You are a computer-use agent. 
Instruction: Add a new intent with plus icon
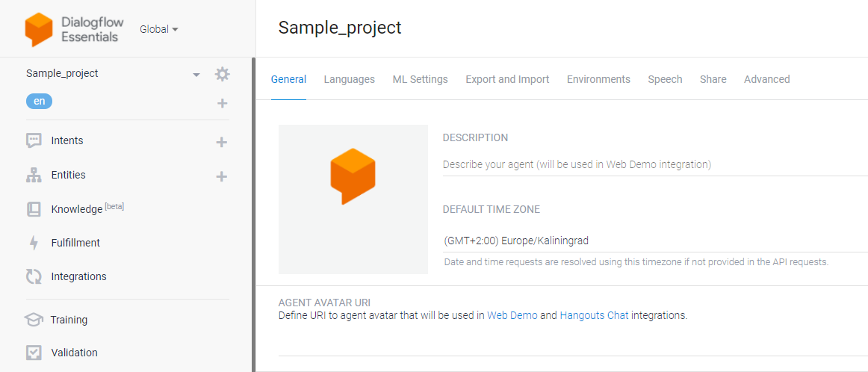point(221,142)
